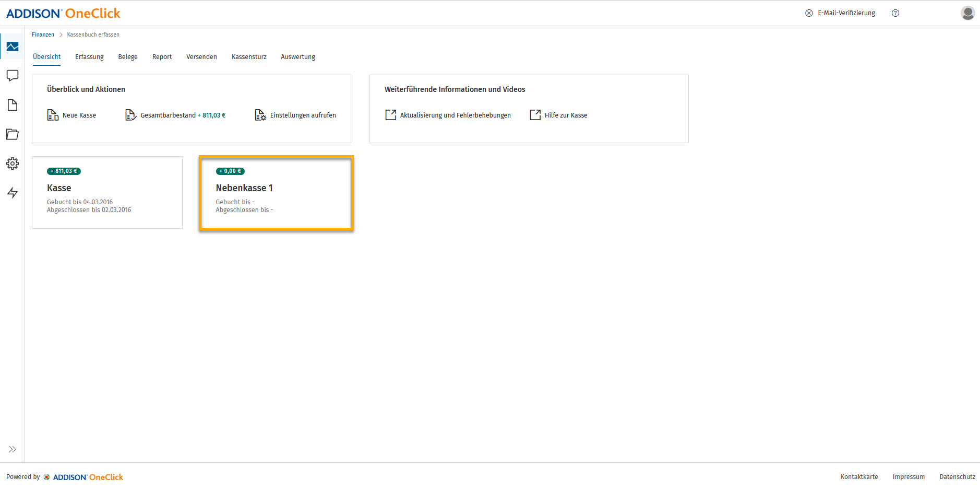Click the Gebucht bis 04.03.2016 text
This screenshot has height=491, width=980.
point(80,202)
